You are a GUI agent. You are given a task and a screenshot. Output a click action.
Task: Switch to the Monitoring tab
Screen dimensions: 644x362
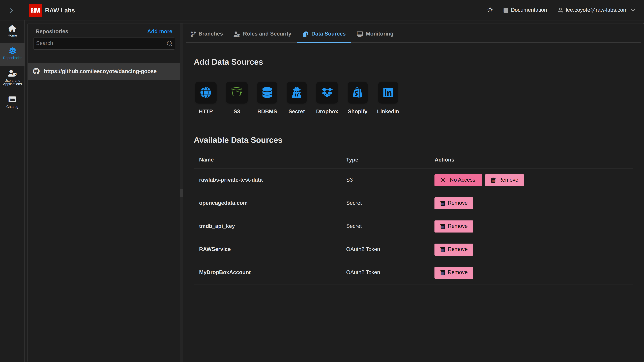[375, 34]
